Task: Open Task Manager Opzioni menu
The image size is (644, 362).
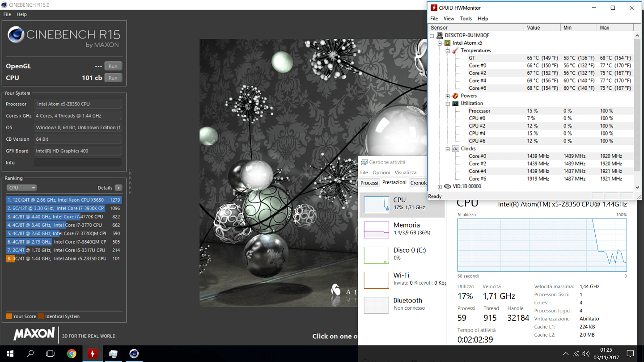Action: [x=381, y=173]
